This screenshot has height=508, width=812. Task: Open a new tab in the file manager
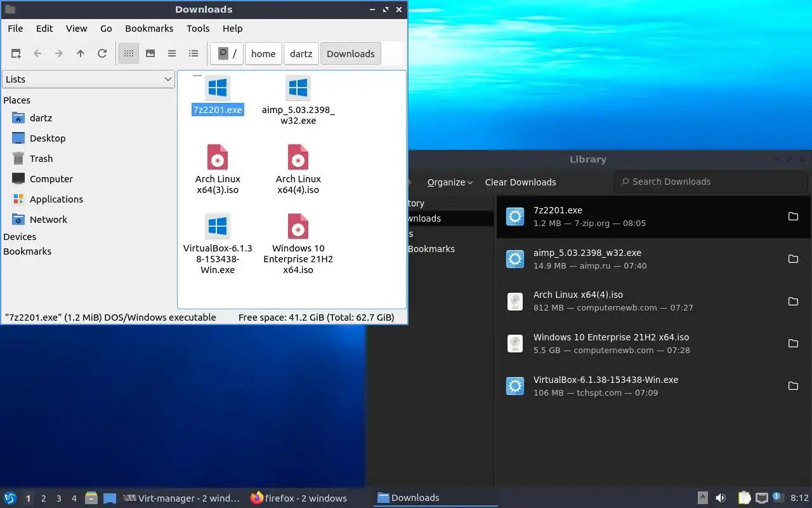16,54
